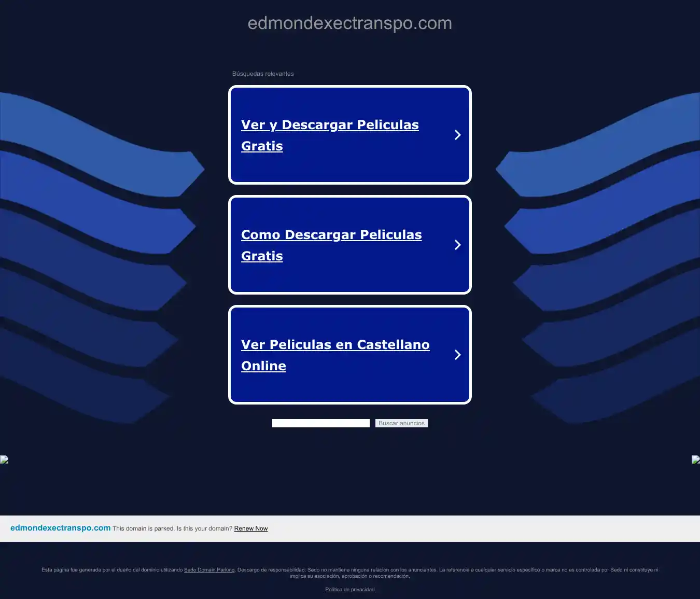Click the chevron beside 'Ver Peliculas en Castellano'
700x599 pixels.
(x=457, y=355)
